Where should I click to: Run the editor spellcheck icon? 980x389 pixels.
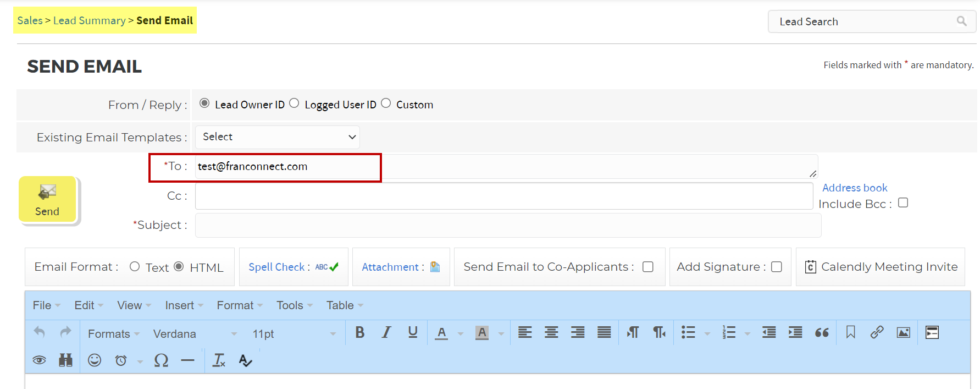coord(245,360)
